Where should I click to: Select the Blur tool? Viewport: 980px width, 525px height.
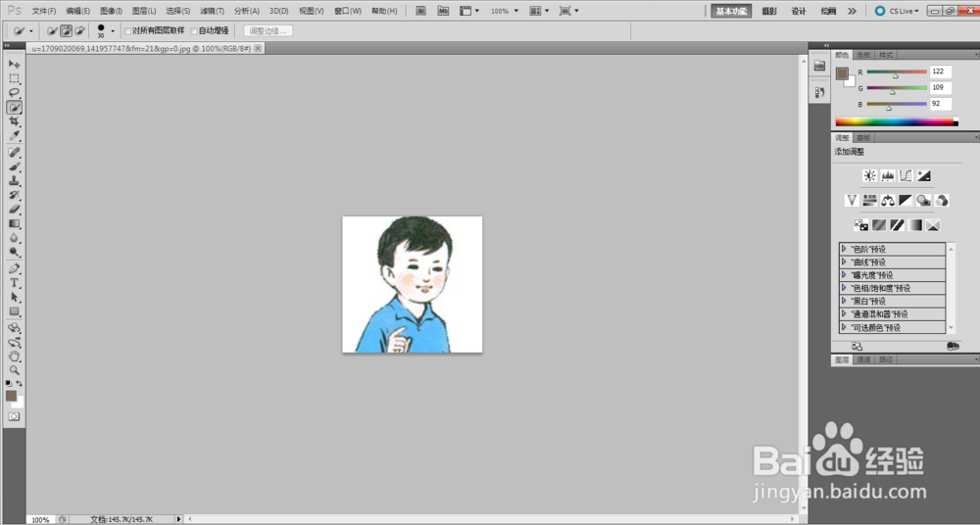coord(14,239)
